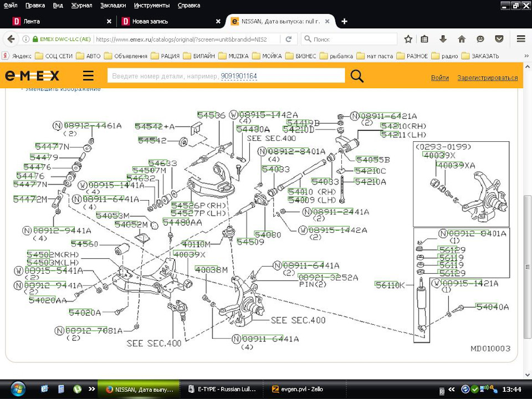
Task: Open the Яндекс bookmark
Action: pos(17,55)
